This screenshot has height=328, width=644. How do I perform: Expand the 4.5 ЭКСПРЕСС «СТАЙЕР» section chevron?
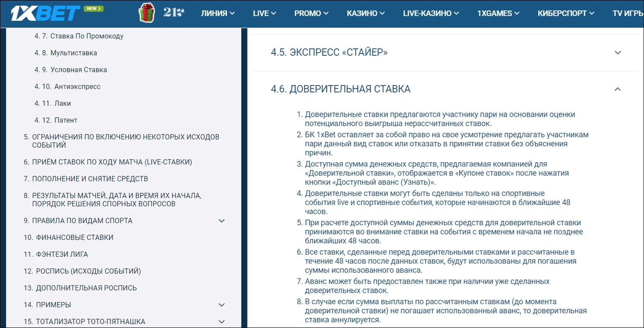point(618,52)
